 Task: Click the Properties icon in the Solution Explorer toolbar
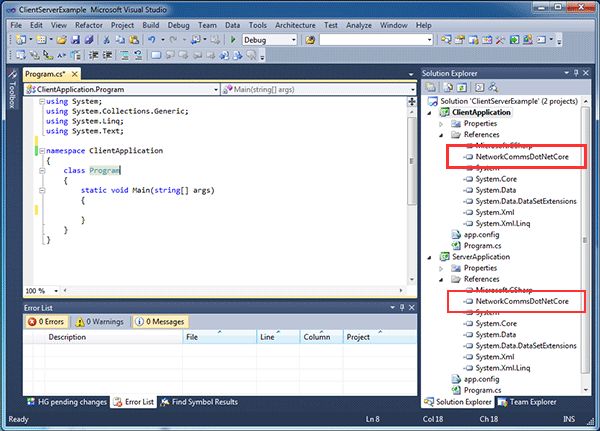pos(431,88)
